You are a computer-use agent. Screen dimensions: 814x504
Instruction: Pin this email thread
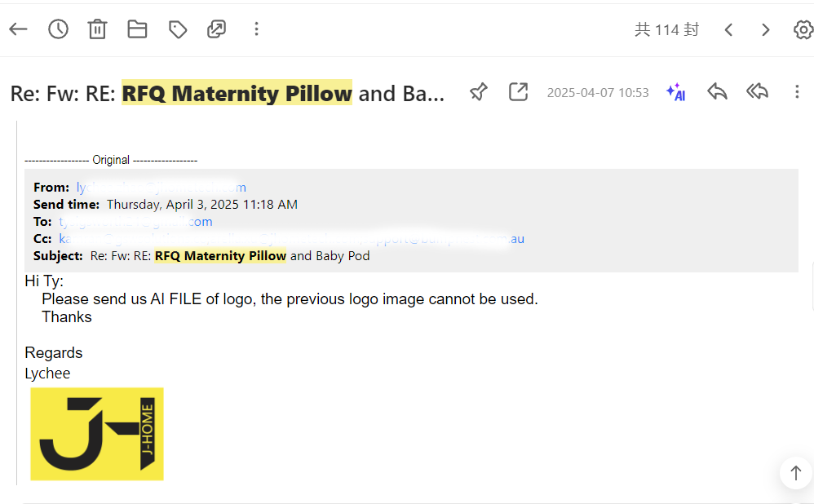click(479, 92)
